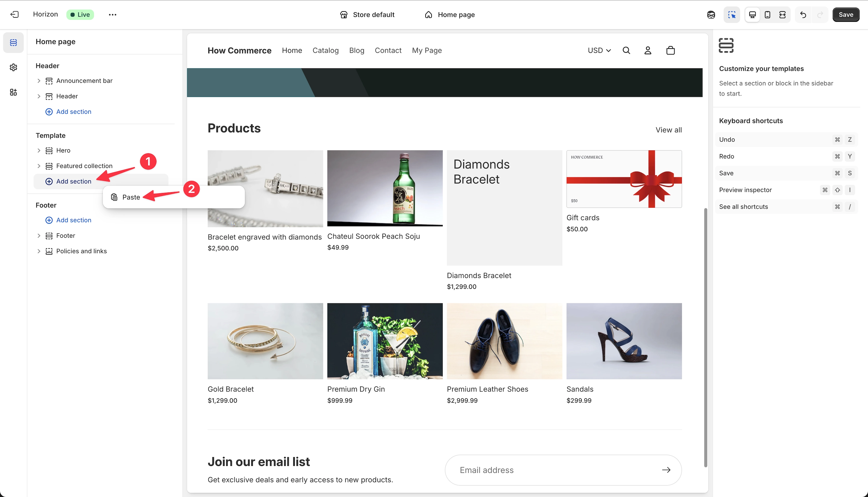Open the Gold Bracelet product image
The image size is (868, 497).
coord(265,341)
